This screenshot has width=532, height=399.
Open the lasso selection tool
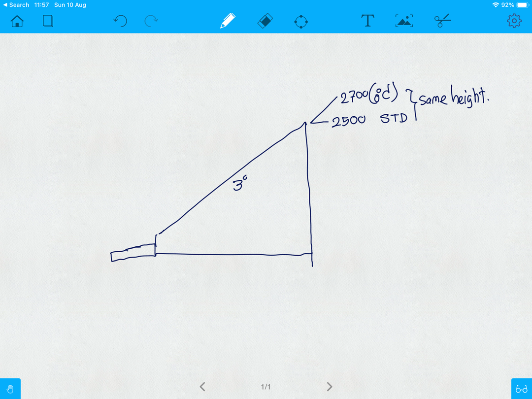pos(302,21)
